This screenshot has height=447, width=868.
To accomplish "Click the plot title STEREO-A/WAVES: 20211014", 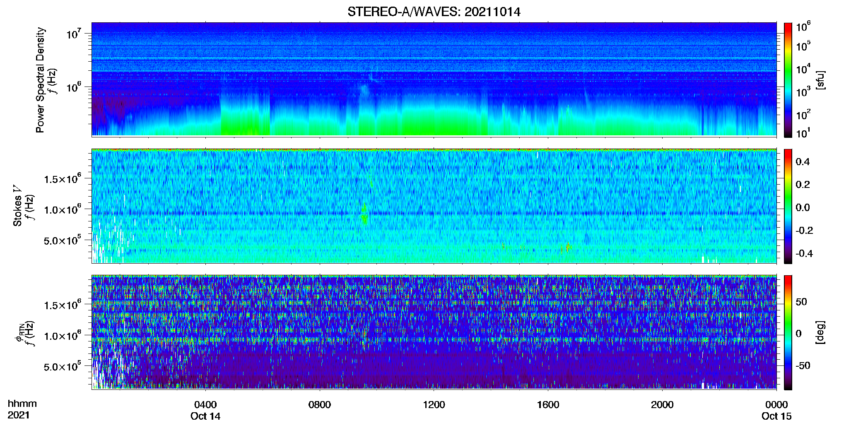I will click(434, 12).
